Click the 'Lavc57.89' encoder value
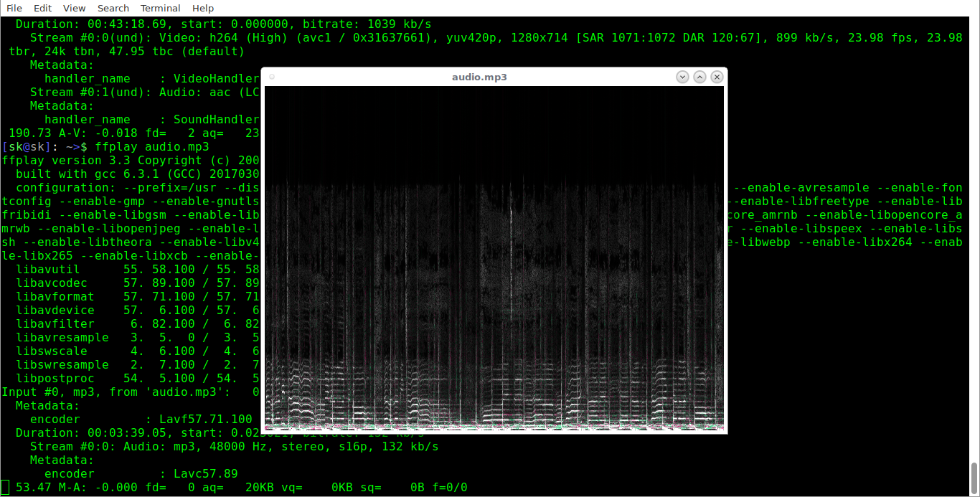This screenshot has width=980, height=497. 206,473
